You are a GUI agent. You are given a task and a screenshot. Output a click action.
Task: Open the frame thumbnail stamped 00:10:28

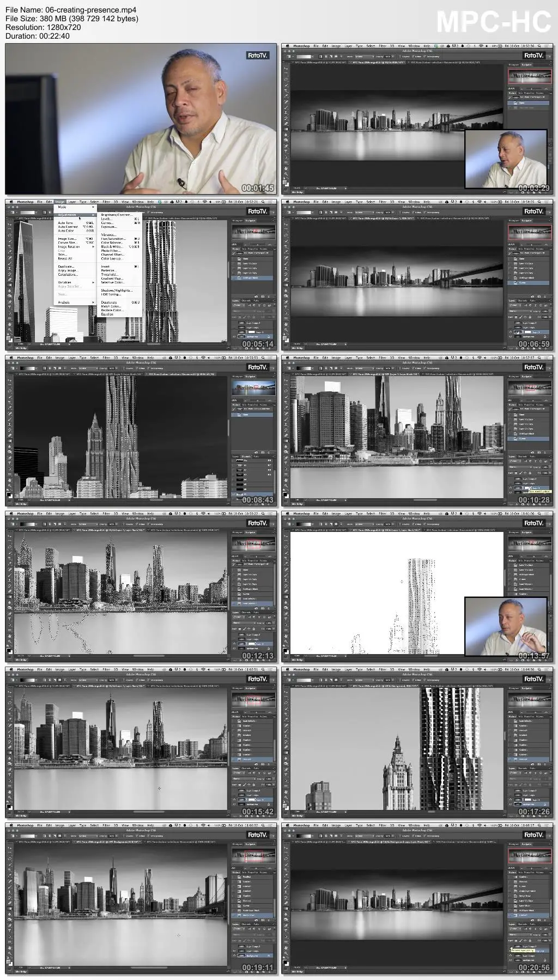417,431
